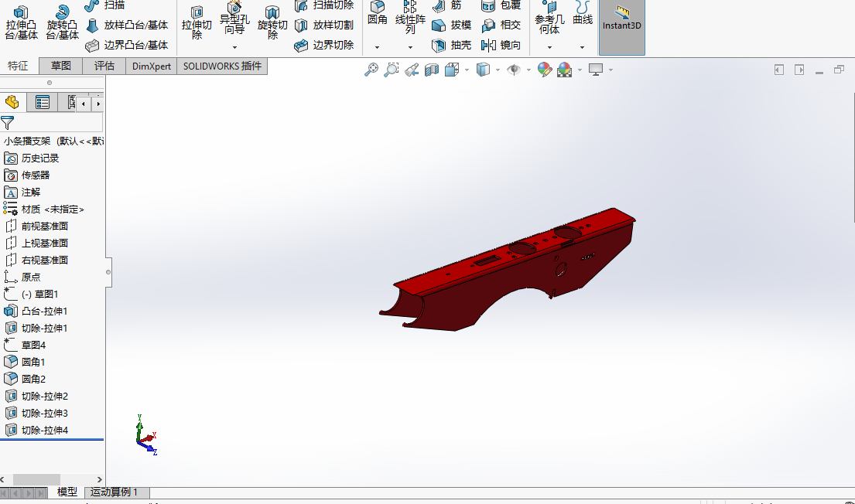Open the Curves dropdown arrow
The width and height of the screenshot is (855, 504).
click(x=583, y=47)
